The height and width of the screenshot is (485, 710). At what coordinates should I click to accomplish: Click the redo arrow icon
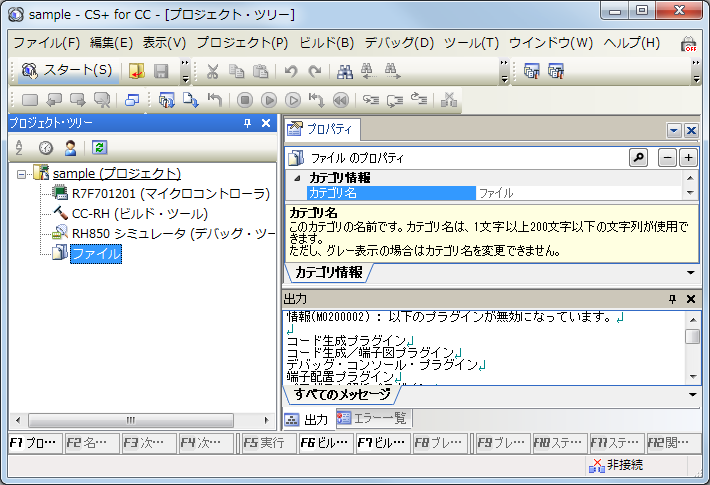point(315,71)
